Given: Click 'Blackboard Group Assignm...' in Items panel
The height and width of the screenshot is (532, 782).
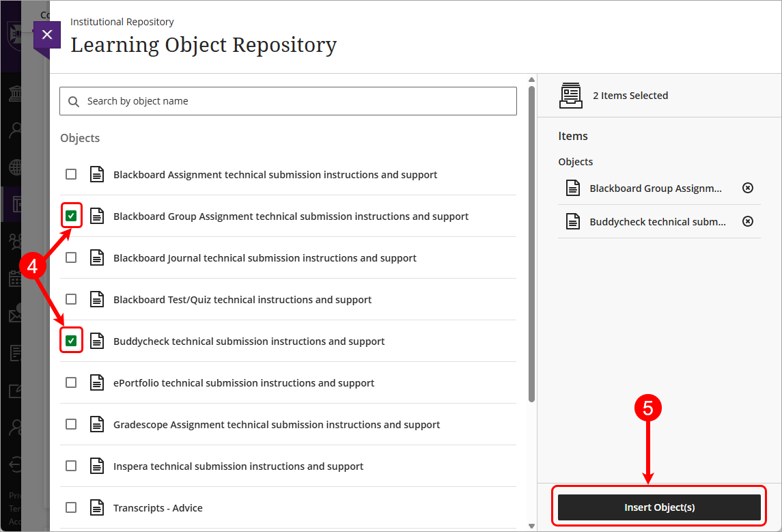Looking at the screenshot, I should pos(656,188).
